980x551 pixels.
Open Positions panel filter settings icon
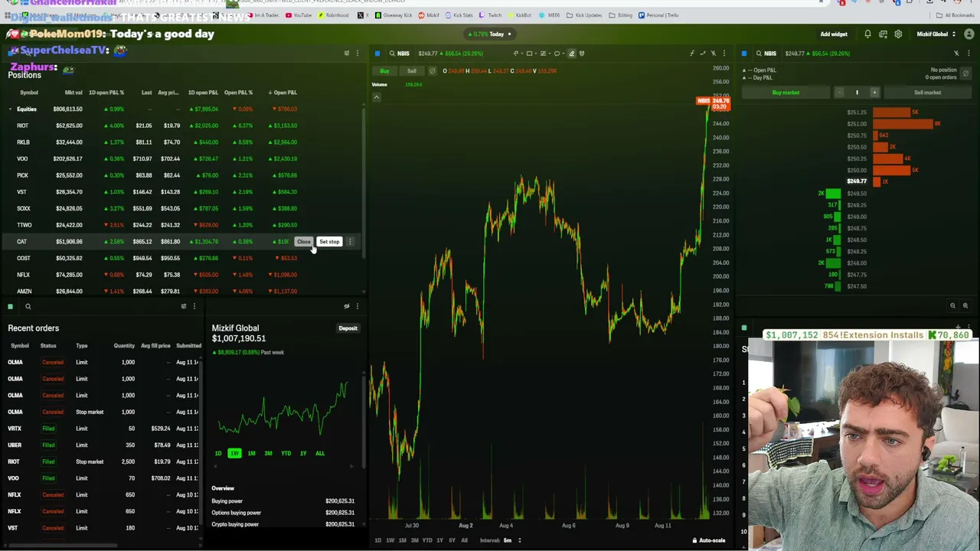tap(346, 54)
